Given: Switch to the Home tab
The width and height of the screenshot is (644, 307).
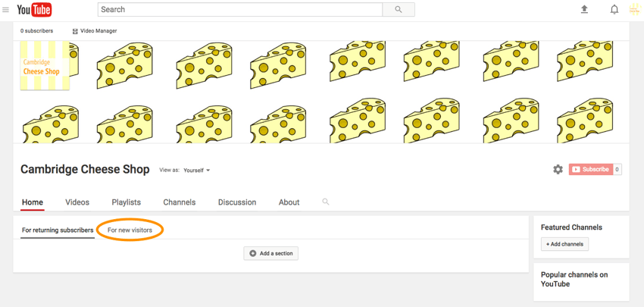Looking at the screenshot, I should pos(33,202).
